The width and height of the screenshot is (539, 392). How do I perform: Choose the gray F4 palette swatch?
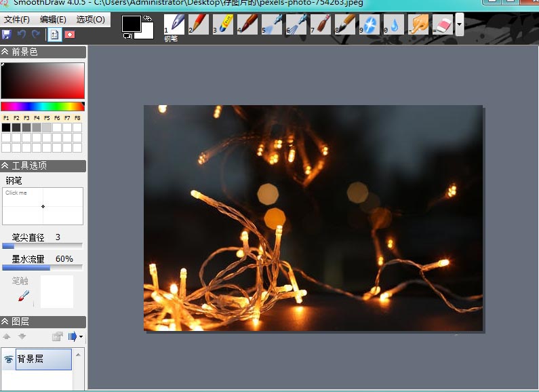[x=37, y=128]
